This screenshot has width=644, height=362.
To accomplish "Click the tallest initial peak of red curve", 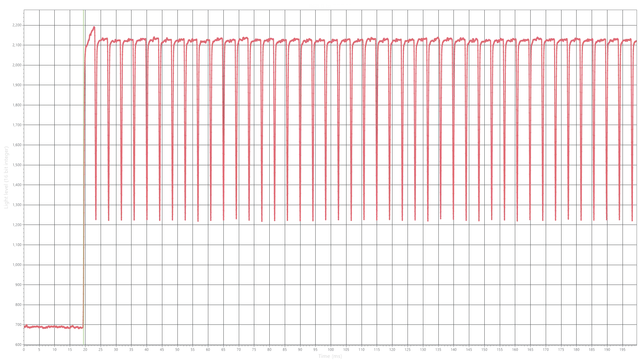I will (x=94, y=27).
